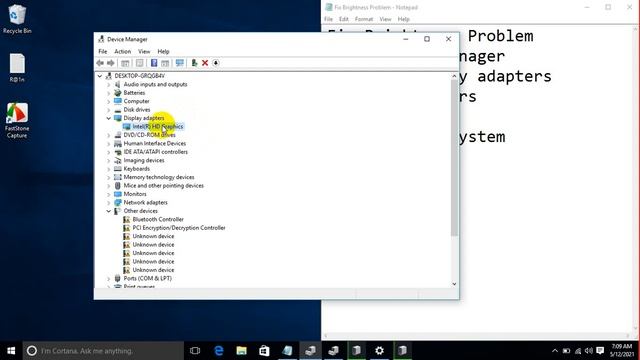Open the Action Center notification icon
This screenshot has height=360, width=640.
[x=600, y=351]
